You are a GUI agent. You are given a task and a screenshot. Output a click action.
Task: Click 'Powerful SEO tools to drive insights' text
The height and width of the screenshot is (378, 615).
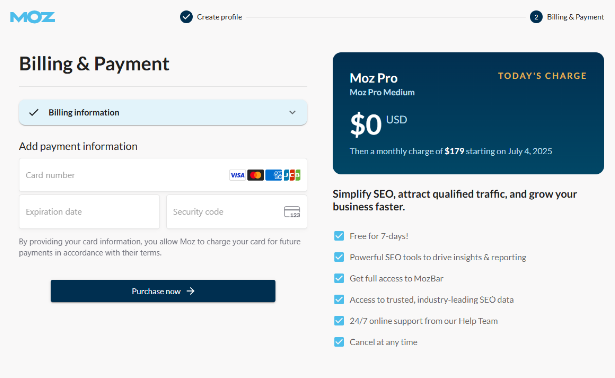tap(438, 257)
